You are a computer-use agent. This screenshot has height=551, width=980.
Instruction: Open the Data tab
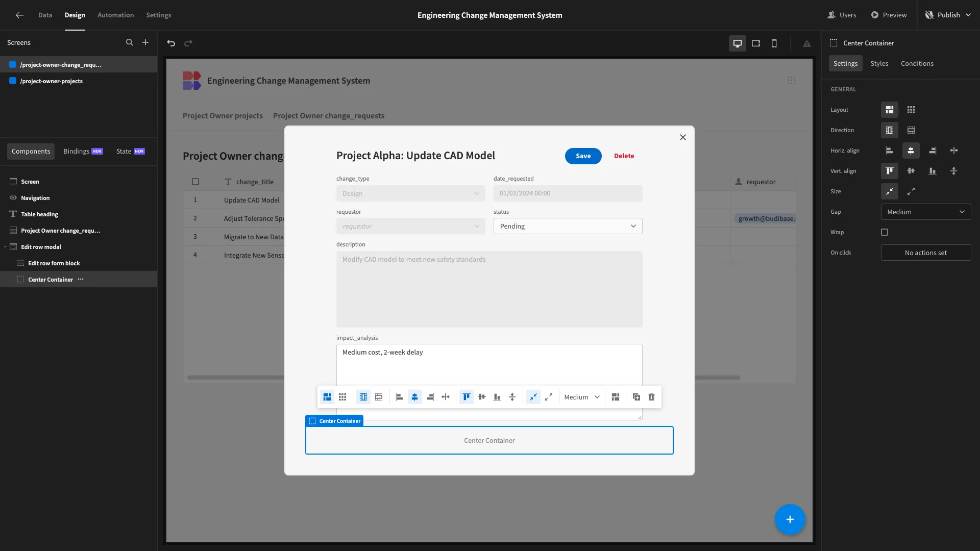point(45,15)
